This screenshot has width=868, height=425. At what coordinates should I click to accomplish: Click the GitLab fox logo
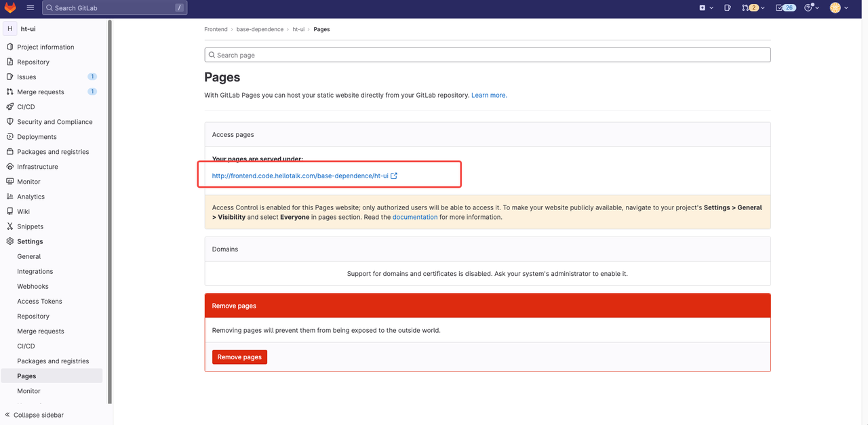10,8
